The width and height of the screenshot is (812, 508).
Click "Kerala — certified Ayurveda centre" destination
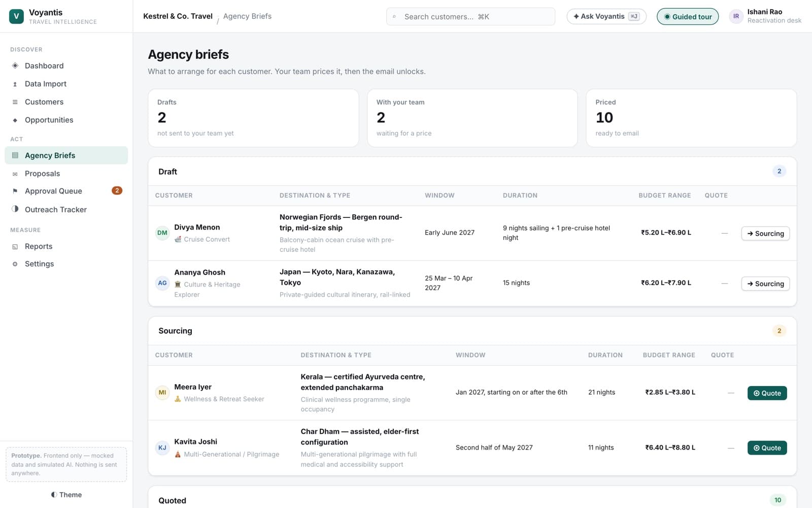[363, 382]
